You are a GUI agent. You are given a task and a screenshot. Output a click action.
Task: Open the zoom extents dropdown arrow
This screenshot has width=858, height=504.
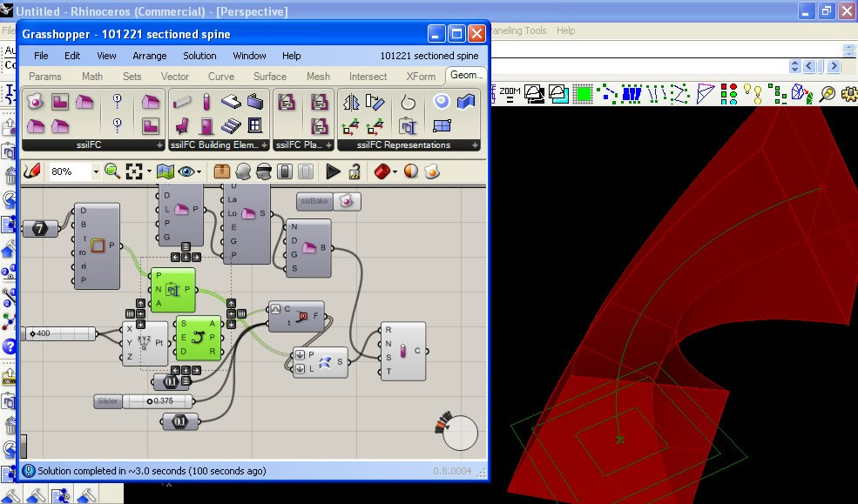pos(149,171)
